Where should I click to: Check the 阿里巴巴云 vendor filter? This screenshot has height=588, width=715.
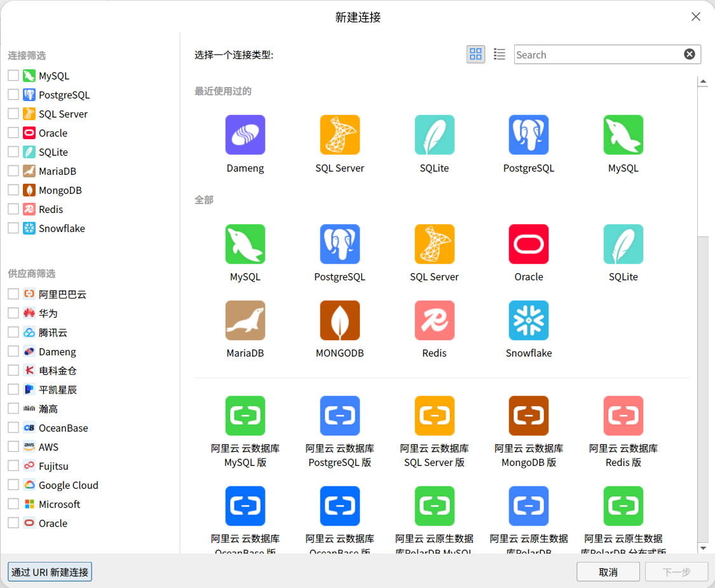tap(13, 294)
